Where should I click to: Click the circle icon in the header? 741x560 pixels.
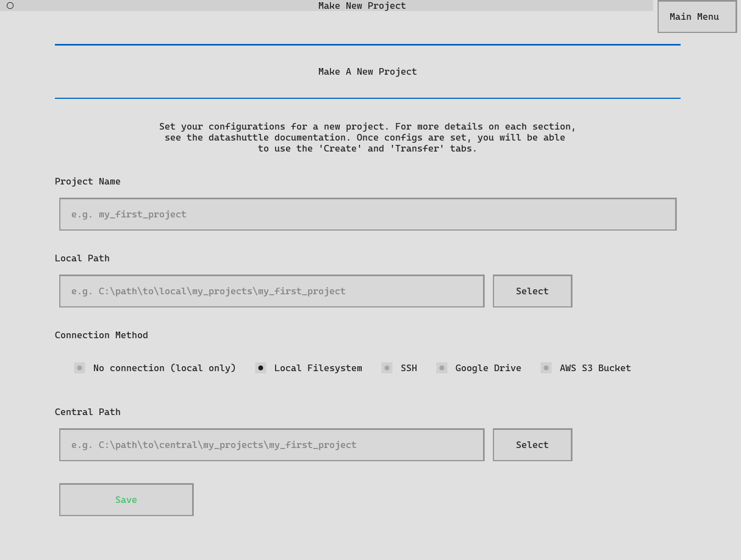click(10, 5)
